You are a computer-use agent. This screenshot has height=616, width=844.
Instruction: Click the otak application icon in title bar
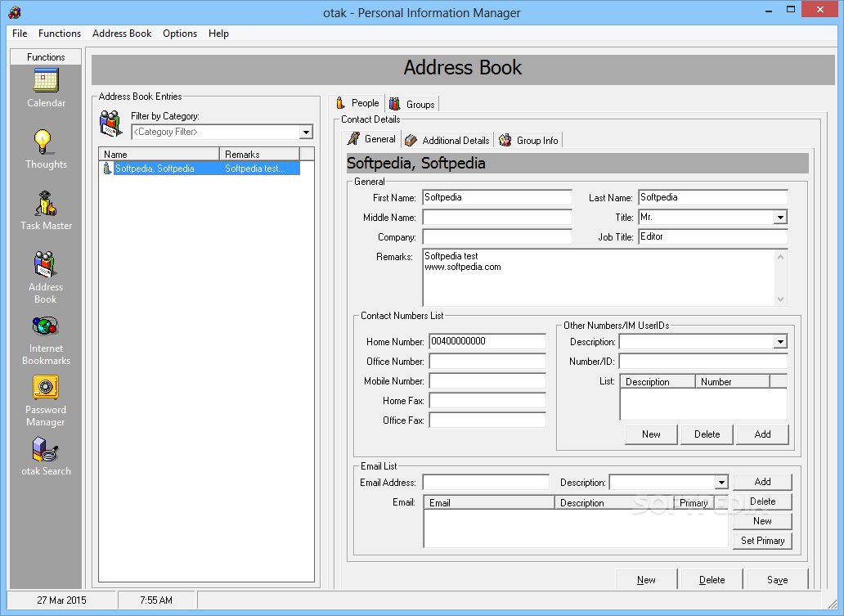tap(15, 11)
